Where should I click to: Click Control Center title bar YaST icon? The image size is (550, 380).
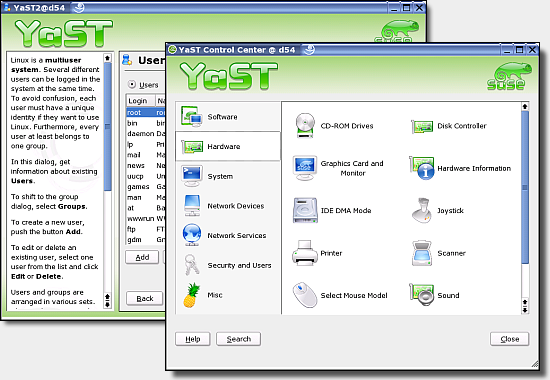(x=172, y=49)
